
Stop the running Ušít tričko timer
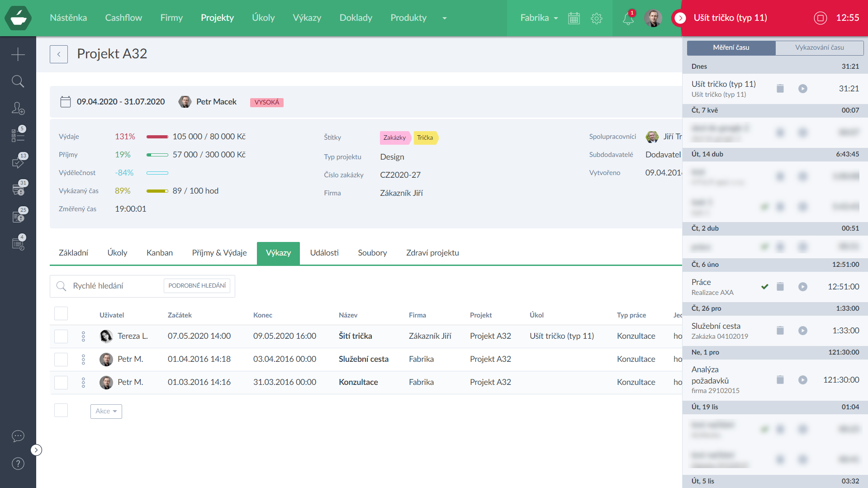820,18
